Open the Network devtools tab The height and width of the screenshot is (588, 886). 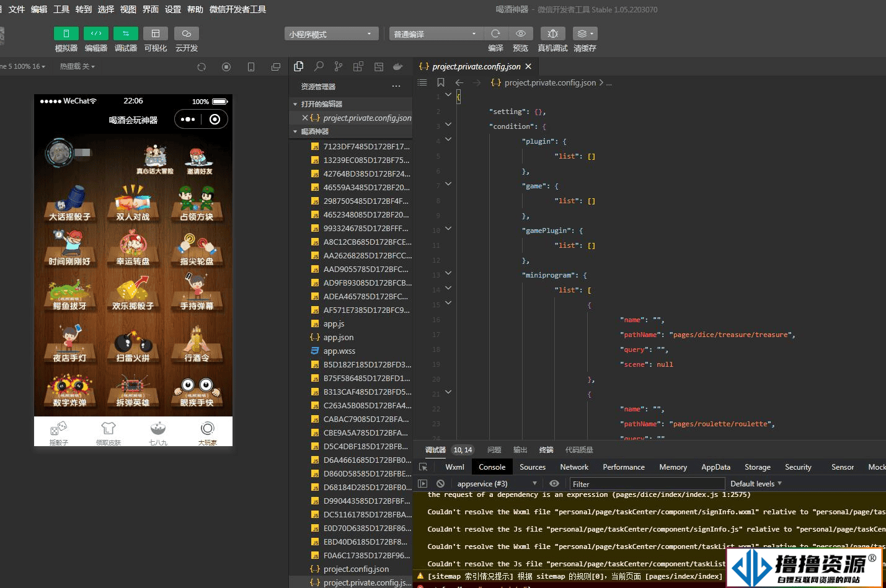(574, 467)
